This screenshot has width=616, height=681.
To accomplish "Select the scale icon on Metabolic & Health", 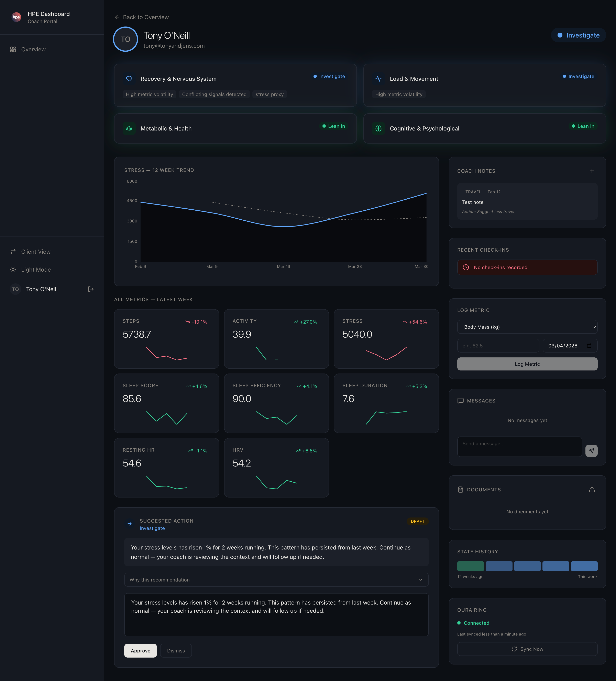I will point(129,128).
